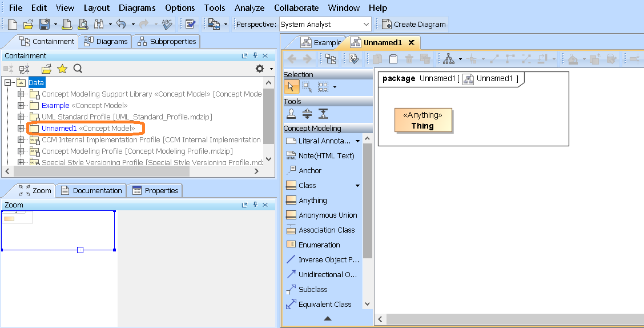This screenshot has width=644, height=328.
Task: Expand the Unnamed1 tree node
Action: click(x=21, y=129)
